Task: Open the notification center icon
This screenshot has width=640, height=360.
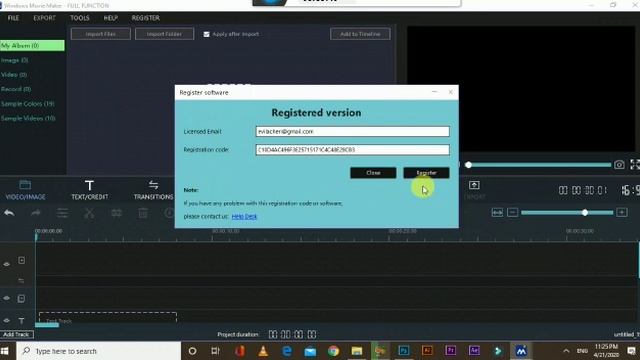Action: click(x=631, y=351)
